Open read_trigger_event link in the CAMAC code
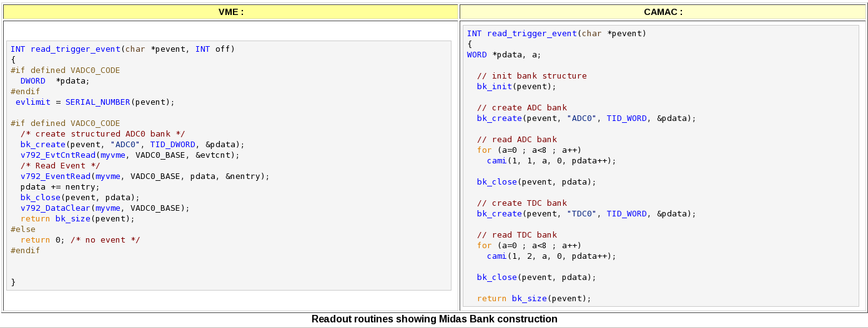The height and width of the screenshot is (328, 868). (x=532, y=34)
